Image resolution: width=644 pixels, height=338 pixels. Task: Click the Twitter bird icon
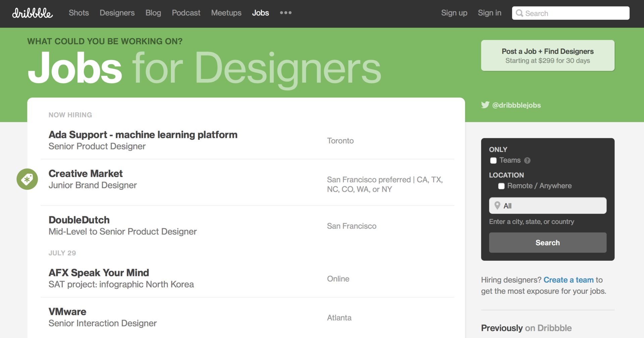[x=485, y=105]
